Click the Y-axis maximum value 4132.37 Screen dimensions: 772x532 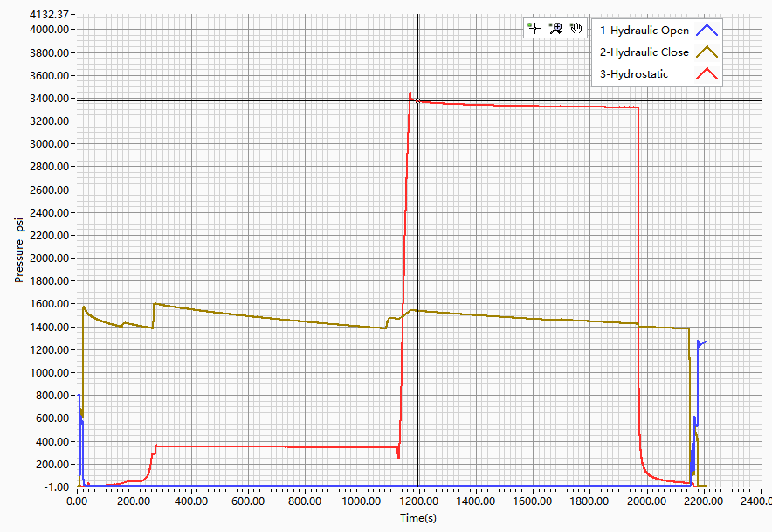pyautogui.click(x=51, y=15)
